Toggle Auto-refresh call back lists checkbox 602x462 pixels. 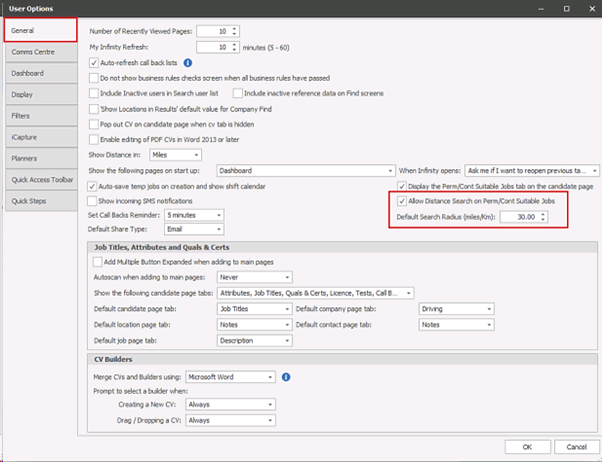coord(94,62)
